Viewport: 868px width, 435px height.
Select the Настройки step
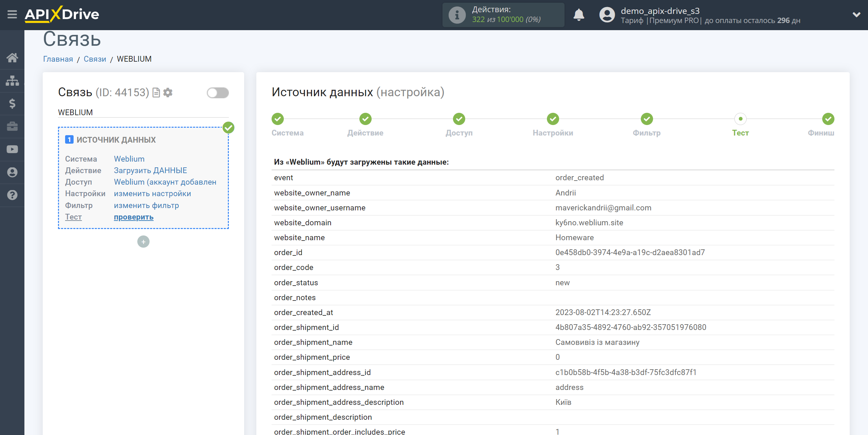tap(553, 133)
